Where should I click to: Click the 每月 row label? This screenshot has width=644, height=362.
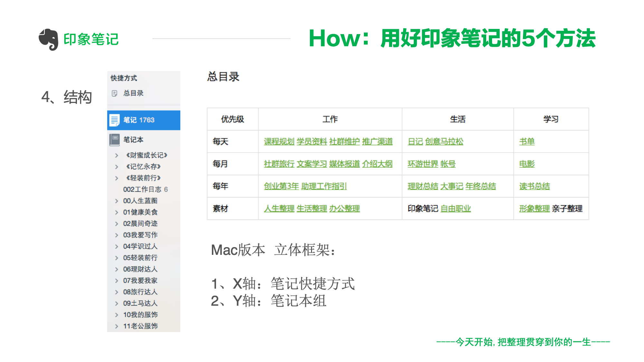coord(221,164)
